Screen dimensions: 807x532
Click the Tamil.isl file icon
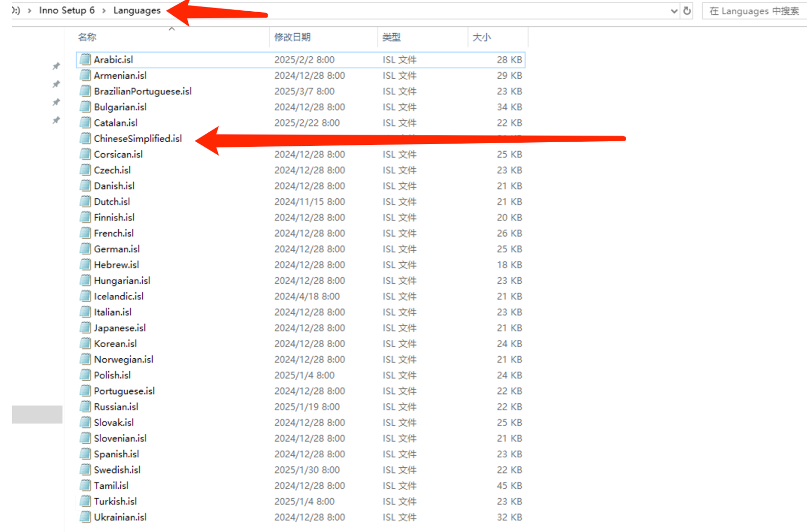click(x=85, y=486)
